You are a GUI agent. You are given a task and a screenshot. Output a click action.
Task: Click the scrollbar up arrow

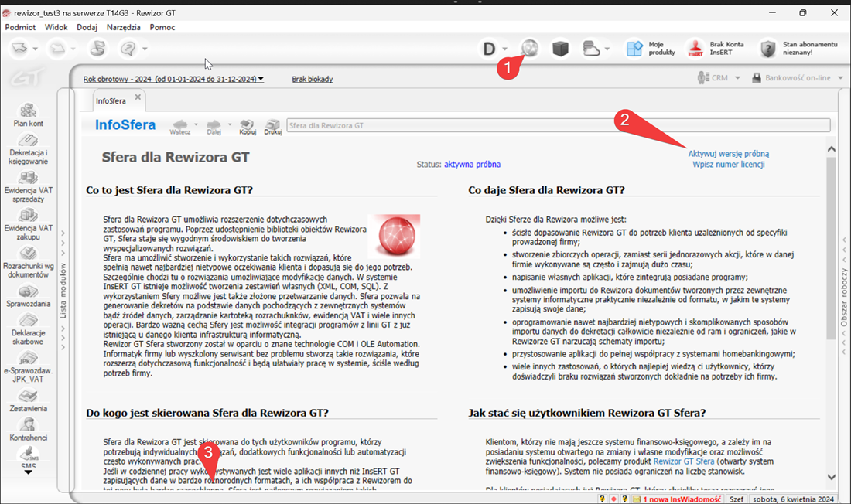click(832, 148)
